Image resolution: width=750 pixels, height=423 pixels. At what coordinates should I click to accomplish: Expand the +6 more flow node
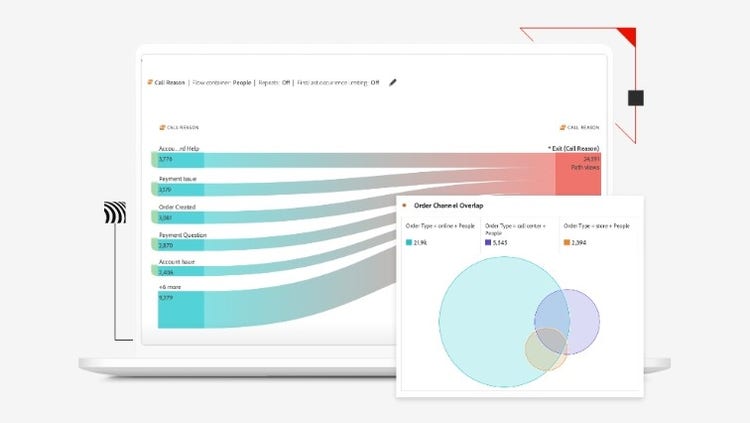tap(180, 308)
